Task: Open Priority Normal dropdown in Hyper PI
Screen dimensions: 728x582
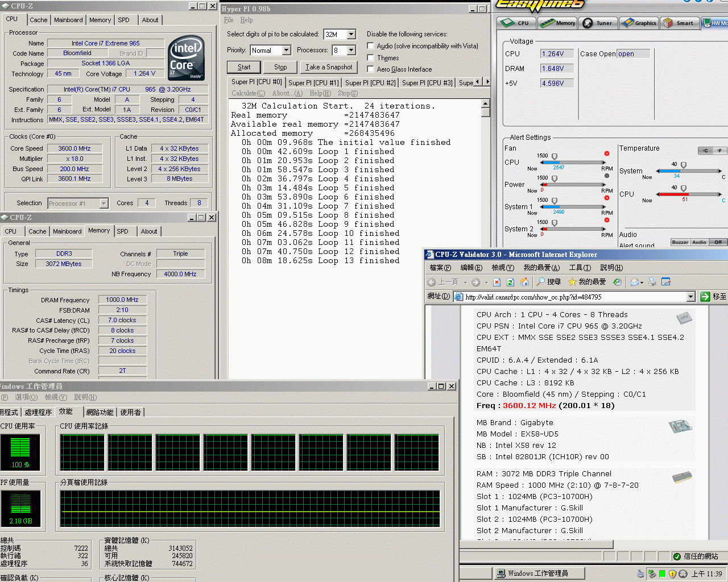Action: click(286, 51)
